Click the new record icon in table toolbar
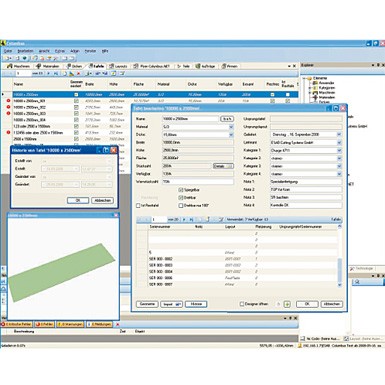 (65, 73)
